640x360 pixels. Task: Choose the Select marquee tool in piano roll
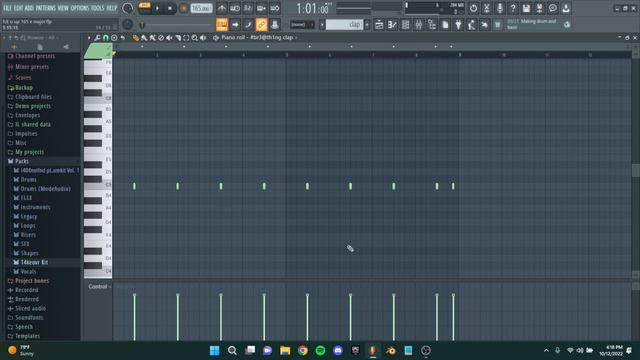coord(186,38)
